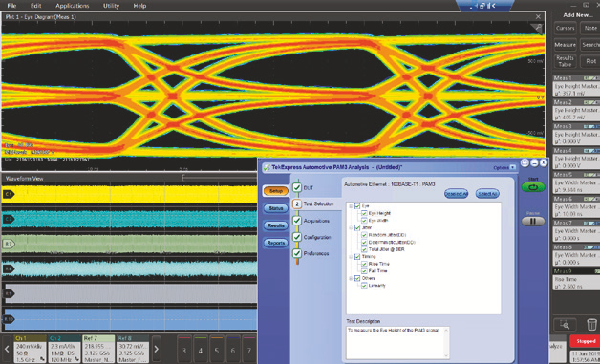Open the Edit menu
Image resolution: width=600 pixels, height=364 pixels.
(36, 6)
